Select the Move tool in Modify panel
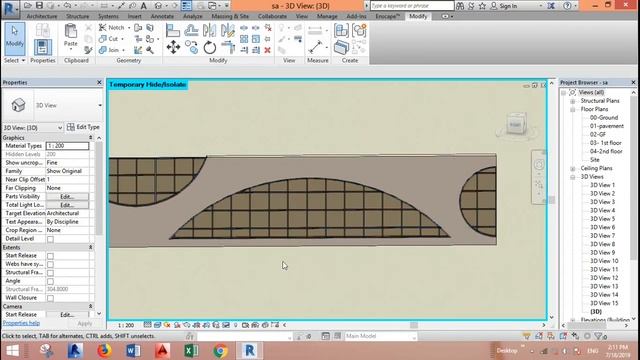This screenshot has height=360, width=640. pos(173,47)
